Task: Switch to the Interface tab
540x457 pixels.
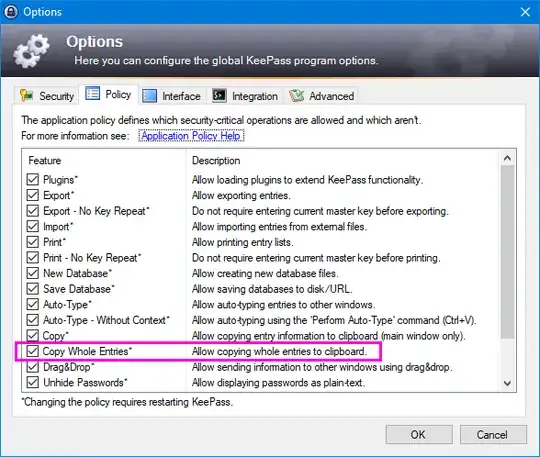Action: point(172,96)
